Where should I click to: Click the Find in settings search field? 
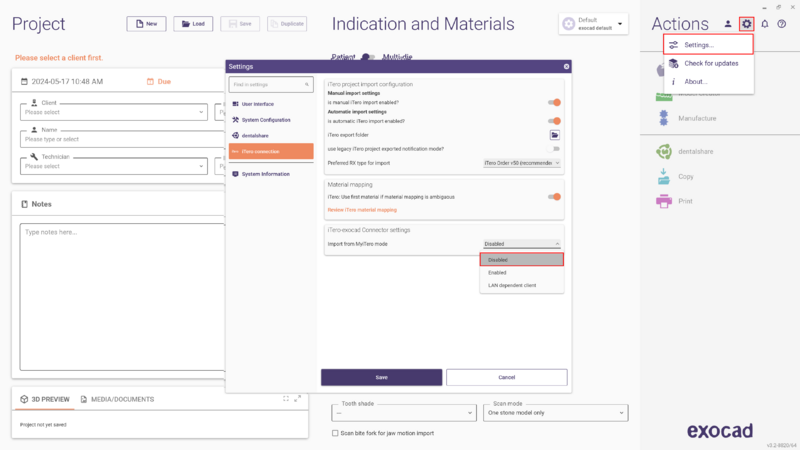pos(271,85)
